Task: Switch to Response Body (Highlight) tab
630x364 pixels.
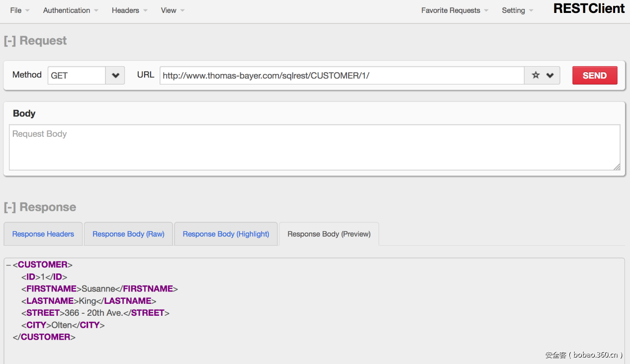Action: click(226, 234)
